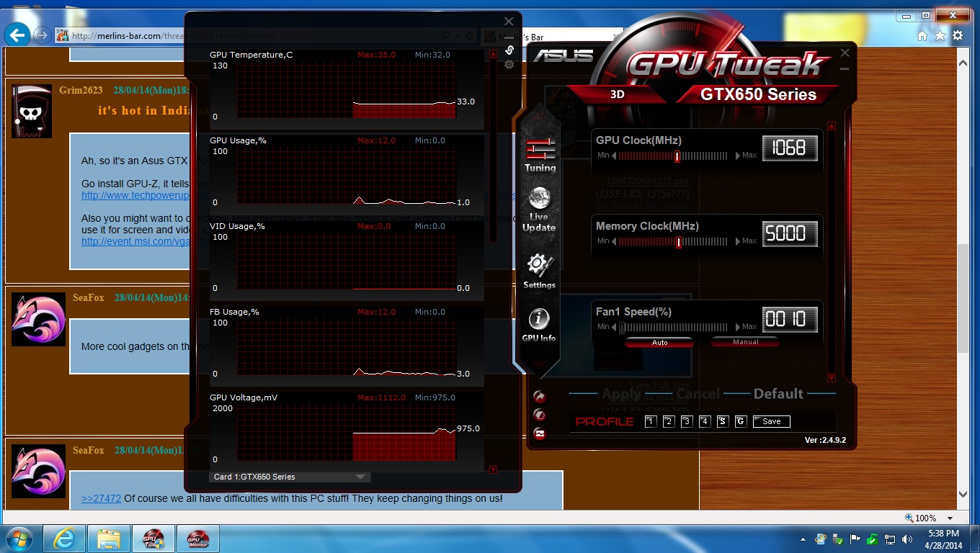This screenshot has width=980, height=553.
Task: Click the Memory Clock slider handle
Action: tap(679, 242)
